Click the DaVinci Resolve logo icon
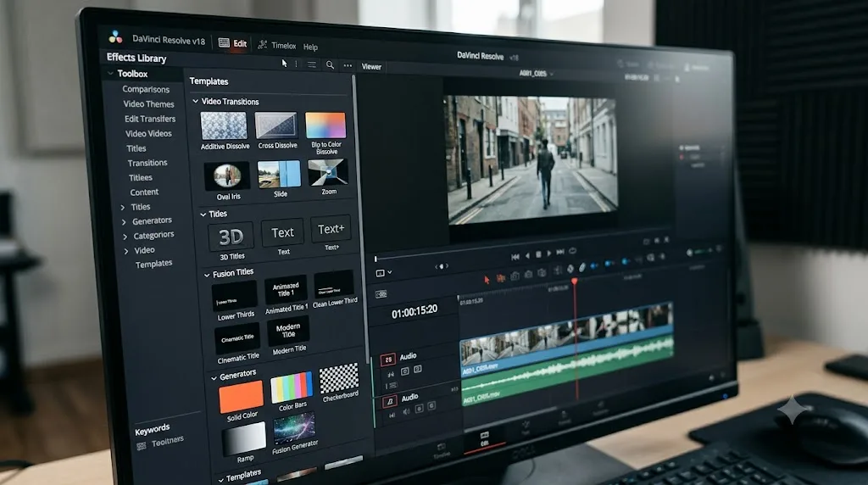The image size is (868, 485). click(x=115, y=36)
